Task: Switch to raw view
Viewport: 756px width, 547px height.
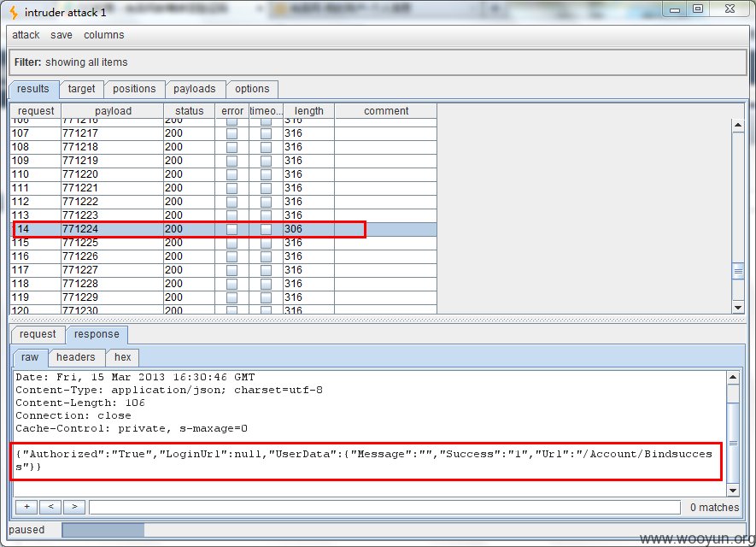Action: click(x=29, y=357)
